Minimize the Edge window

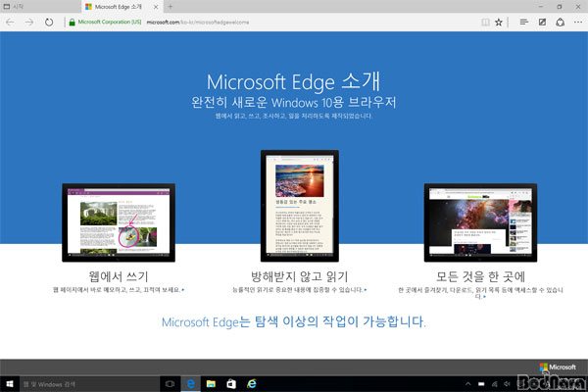pos(541,7)
